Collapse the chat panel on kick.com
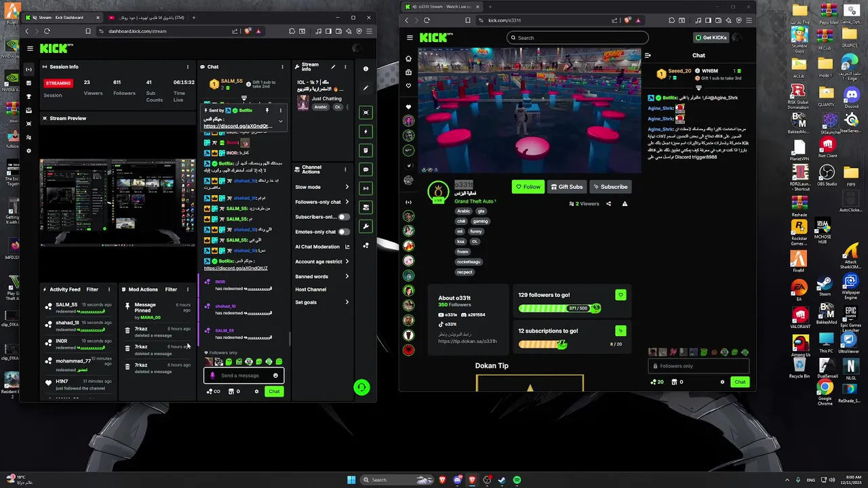Viewport: 868px width, 488px height. pyautogui.click(x=648, y=56)
